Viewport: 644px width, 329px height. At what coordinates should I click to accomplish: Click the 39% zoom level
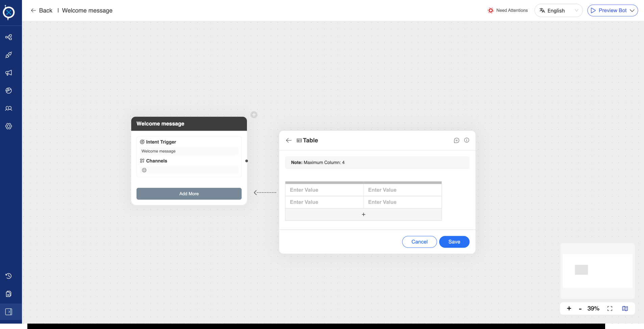[x=593, y=308]
